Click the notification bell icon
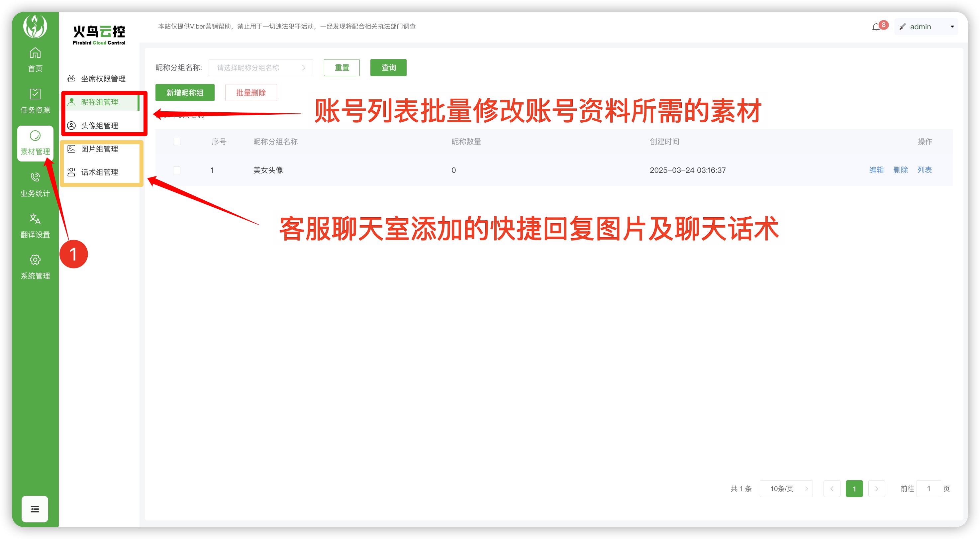980x539 pixels. [876, 27]
